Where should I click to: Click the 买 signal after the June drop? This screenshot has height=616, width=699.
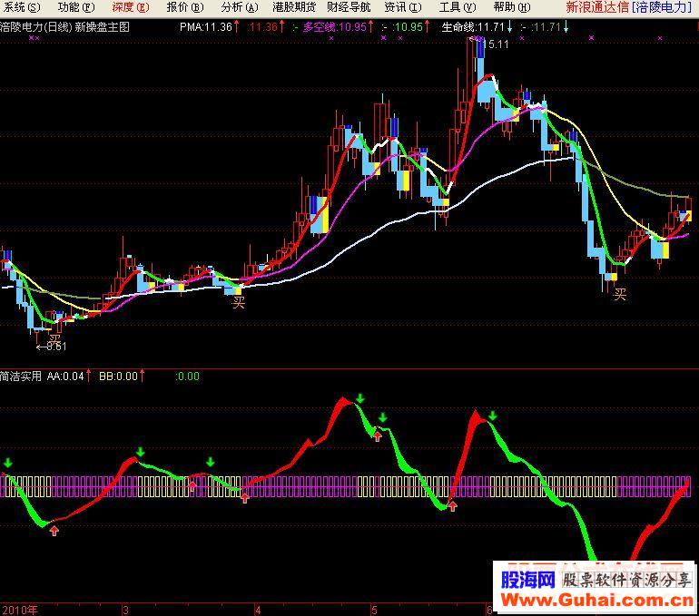tap(620, 294)
